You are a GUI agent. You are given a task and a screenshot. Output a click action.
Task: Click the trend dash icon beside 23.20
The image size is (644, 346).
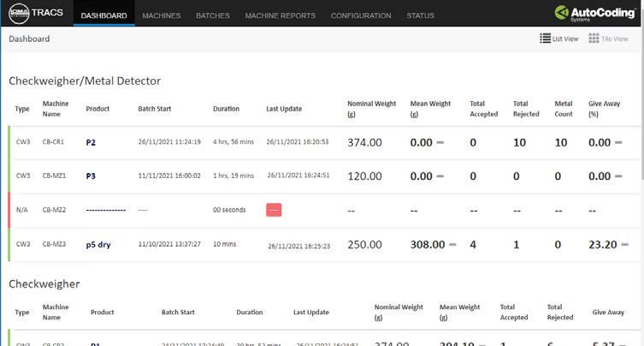pos(623,244)
